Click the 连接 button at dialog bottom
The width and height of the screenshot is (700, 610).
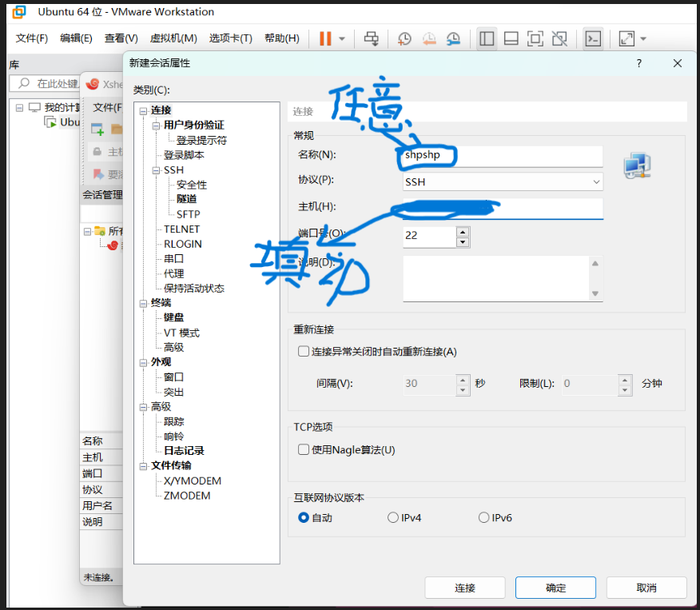pyautogui.click(x=465, y=588)
